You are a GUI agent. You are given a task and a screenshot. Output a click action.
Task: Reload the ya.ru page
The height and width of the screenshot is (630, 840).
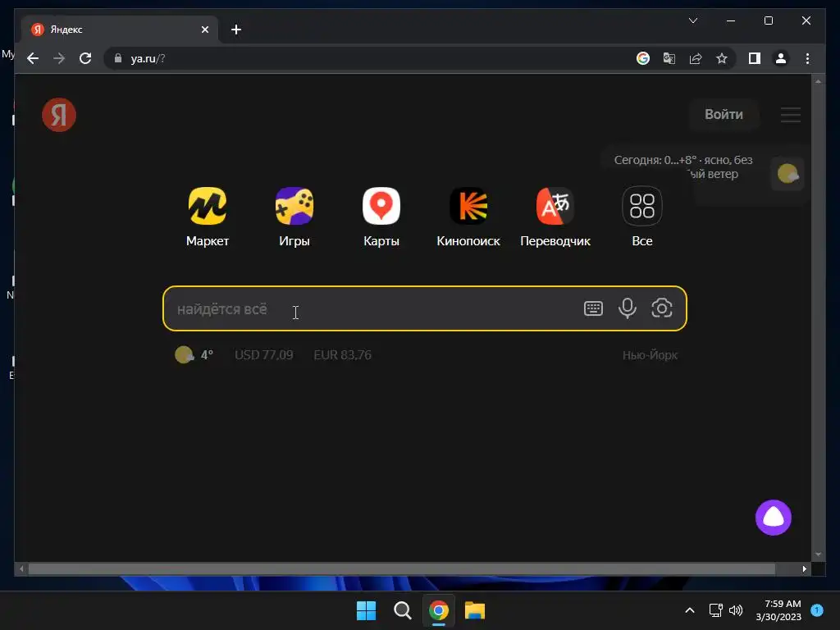point(85,58)
